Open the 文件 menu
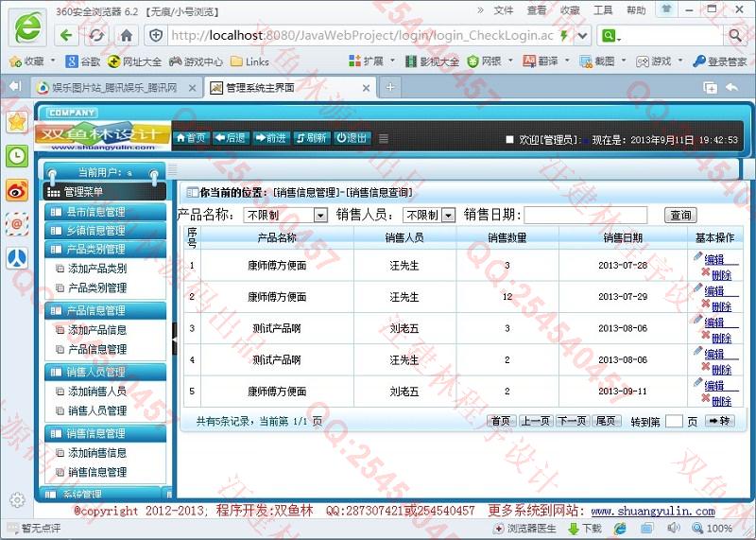This screenshot has width=756, height=540. (504, 10)
